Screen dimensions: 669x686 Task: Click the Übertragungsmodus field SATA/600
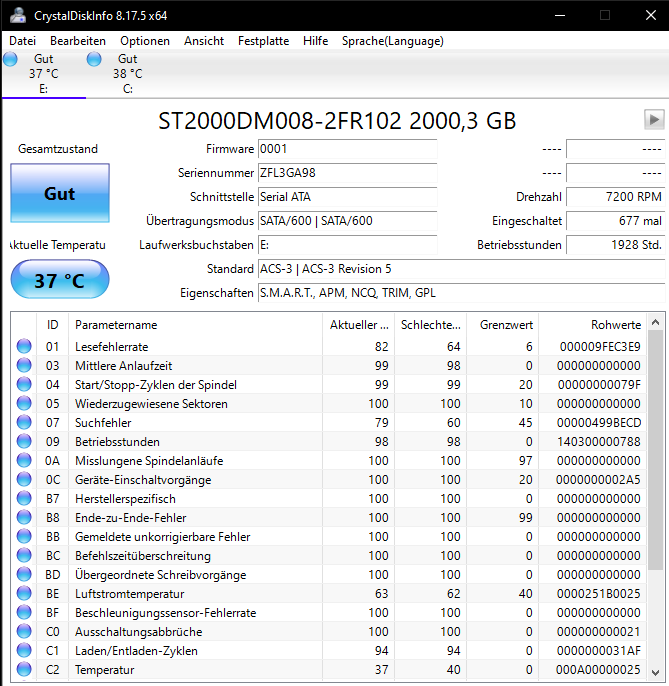[x=347, y=220]
